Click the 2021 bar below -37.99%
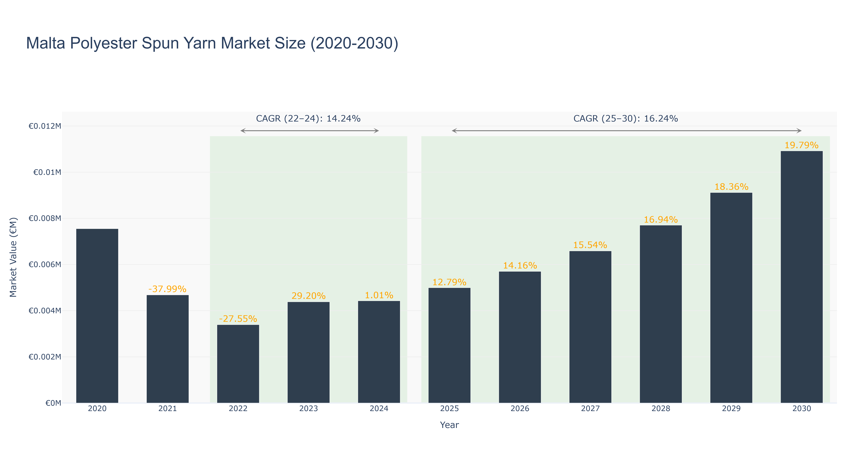 click(x=167, y=349)
